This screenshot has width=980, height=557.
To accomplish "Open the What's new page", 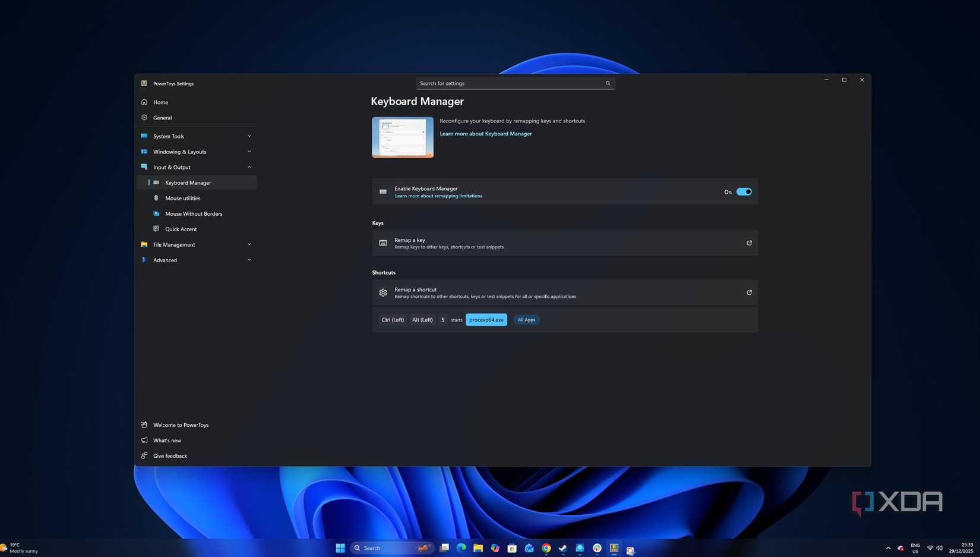I will click(x=167, y=440).
